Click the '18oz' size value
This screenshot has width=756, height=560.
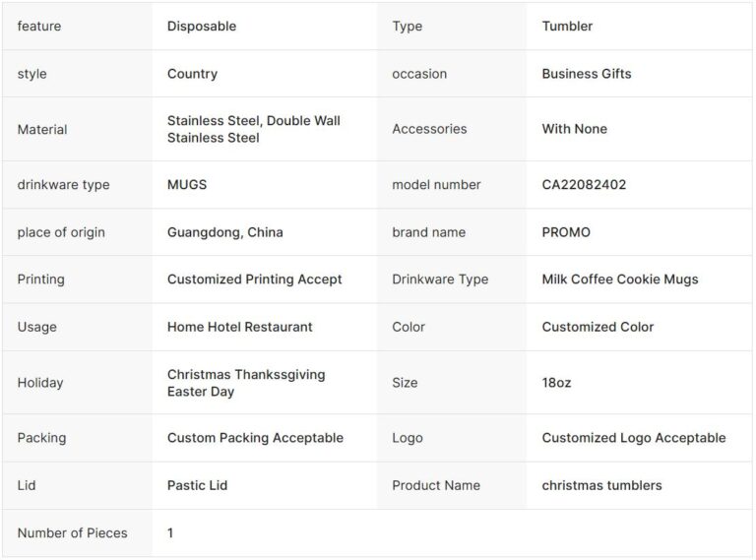coord(556,383)
